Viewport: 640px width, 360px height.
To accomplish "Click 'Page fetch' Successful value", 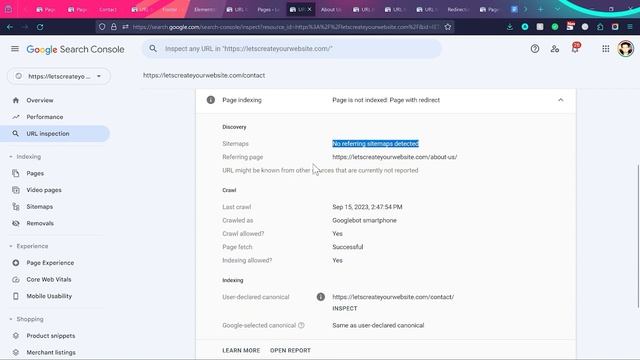I will click(348, 247).
